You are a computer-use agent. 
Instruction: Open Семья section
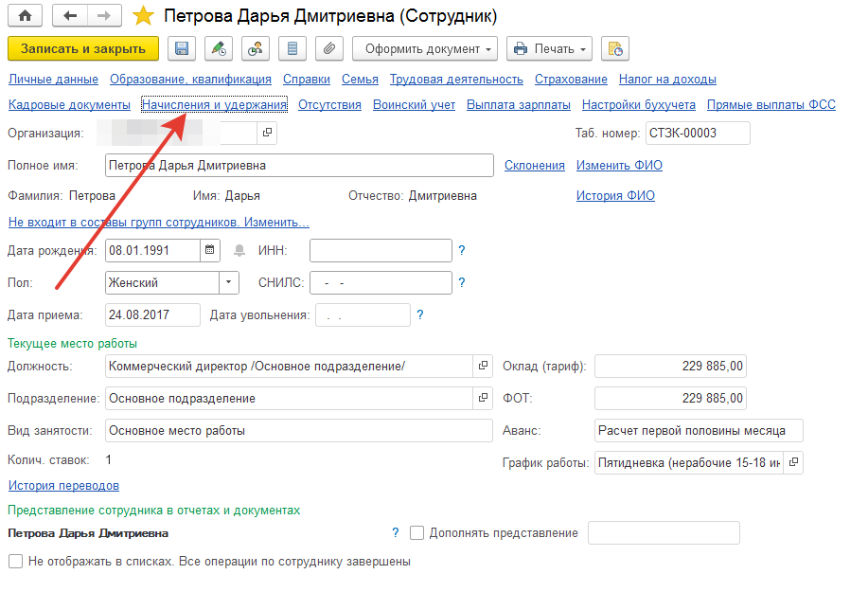point(360,80)
